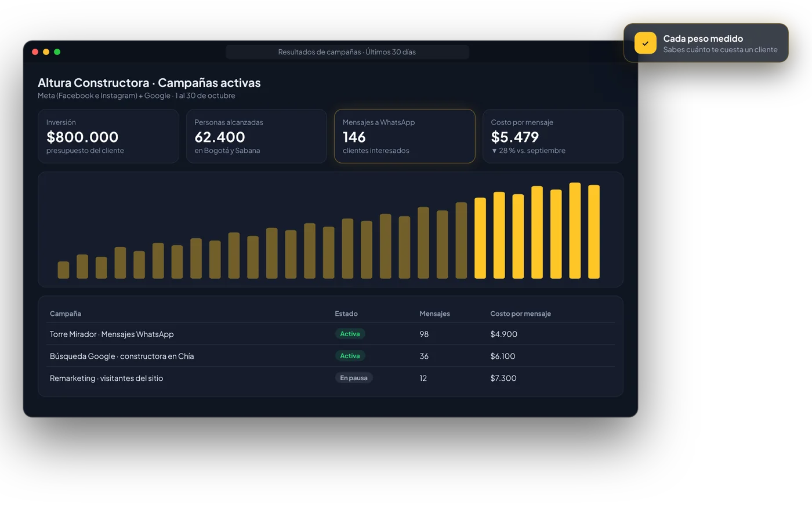Screen dimensions: 812x510
Task: Click the 'Mensajes' column header
Action: (x=434, y=314)
